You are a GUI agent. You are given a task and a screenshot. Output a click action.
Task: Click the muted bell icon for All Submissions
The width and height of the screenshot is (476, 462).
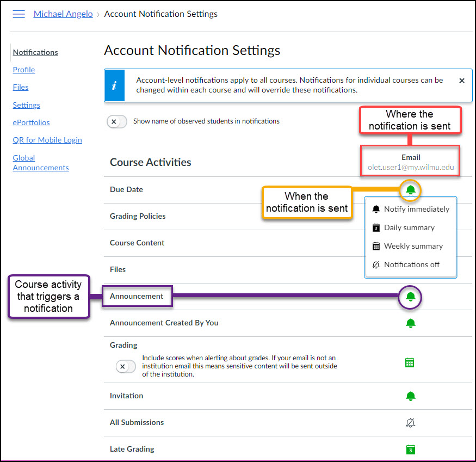point(411,423)
